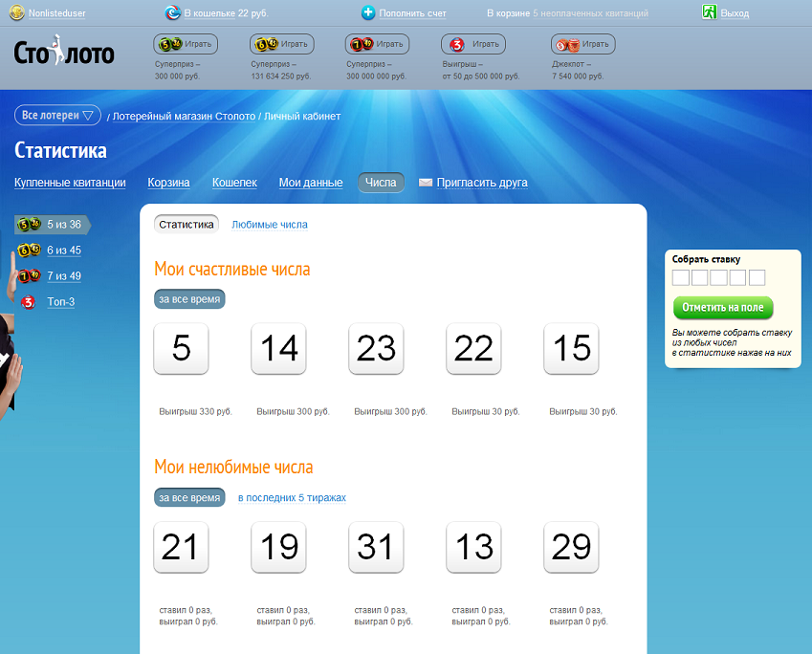Toggle за все время filter under счастливые числа
The width and height of the screenshot is (812, 654).
click(x=189, y=299)
